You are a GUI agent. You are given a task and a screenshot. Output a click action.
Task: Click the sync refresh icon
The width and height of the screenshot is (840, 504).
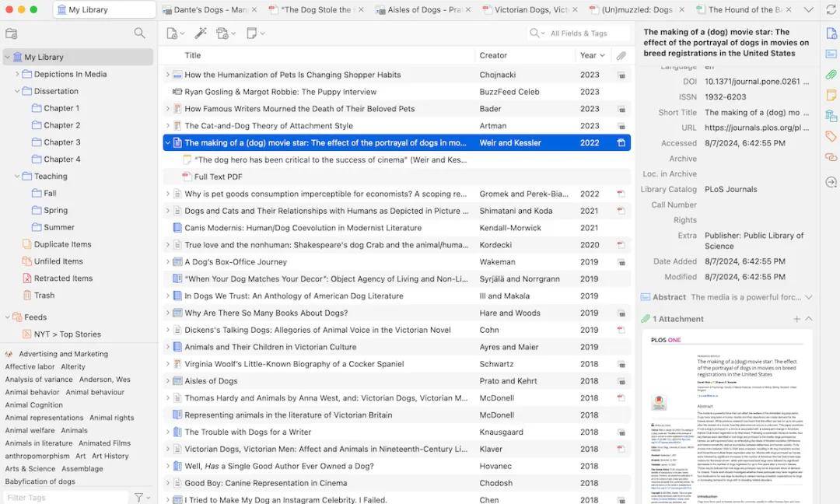coord(831,9)
